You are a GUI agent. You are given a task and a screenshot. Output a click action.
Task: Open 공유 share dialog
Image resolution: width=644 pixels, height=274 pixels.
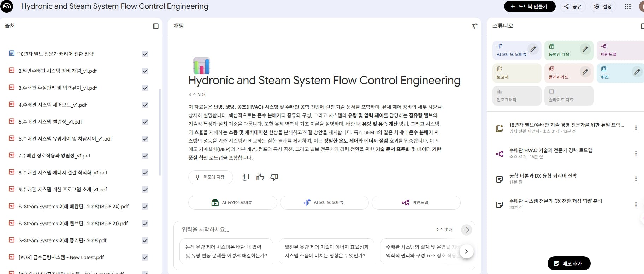coord(573,6)
